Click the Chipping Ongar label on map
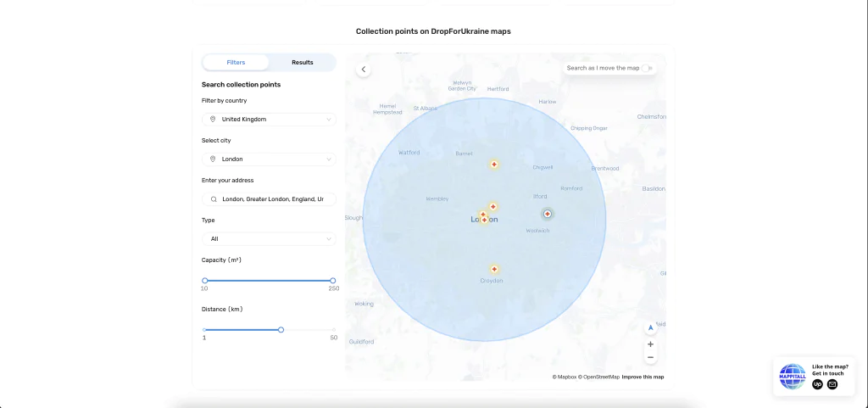868x408 pixels. 589,128
